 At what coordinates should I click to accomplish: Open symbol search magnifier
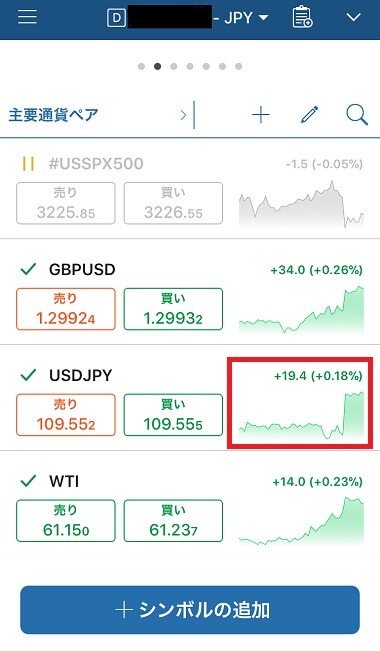click(357, 115)
